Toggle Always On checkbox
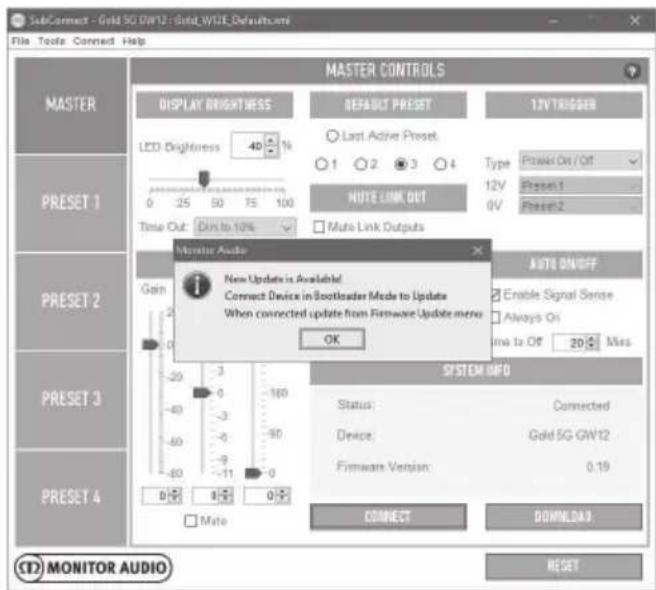The width and height of the screenshot is (656, 590). 496,318
